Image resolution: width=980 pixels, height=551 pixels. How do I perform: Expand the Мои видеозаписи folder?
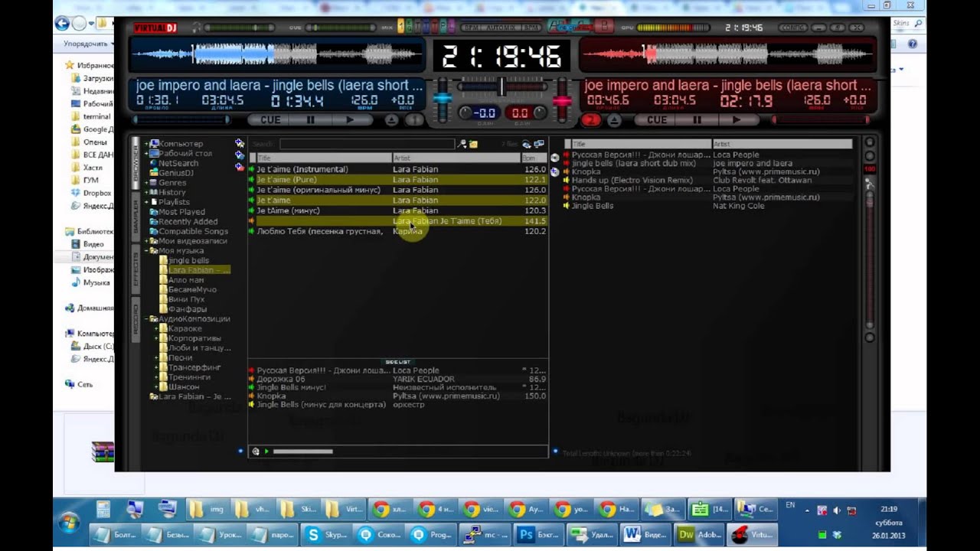pyautogui.click(x=146, y=241)
